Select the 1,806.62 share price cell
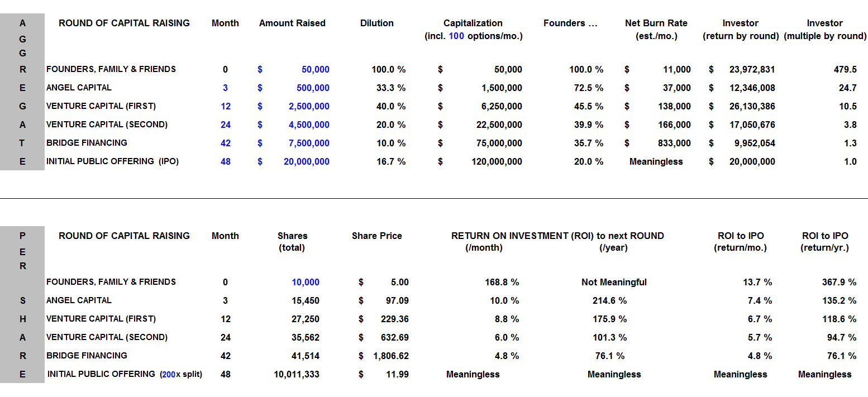 391,356
